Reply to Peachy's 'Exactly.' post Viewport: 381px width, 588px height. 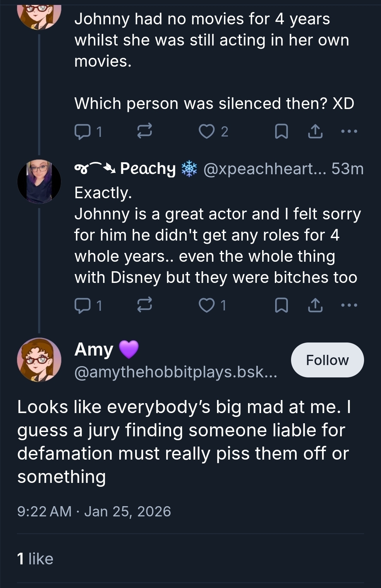82,305
